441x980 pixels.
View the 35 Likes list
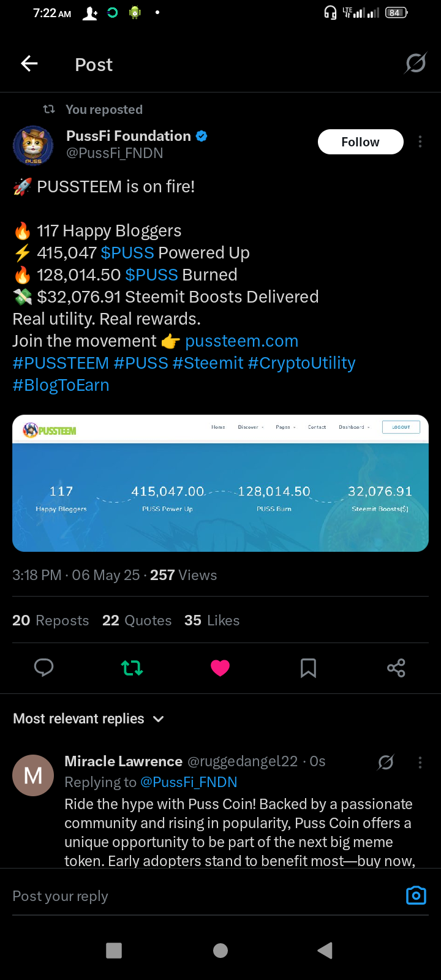point(212,620)
